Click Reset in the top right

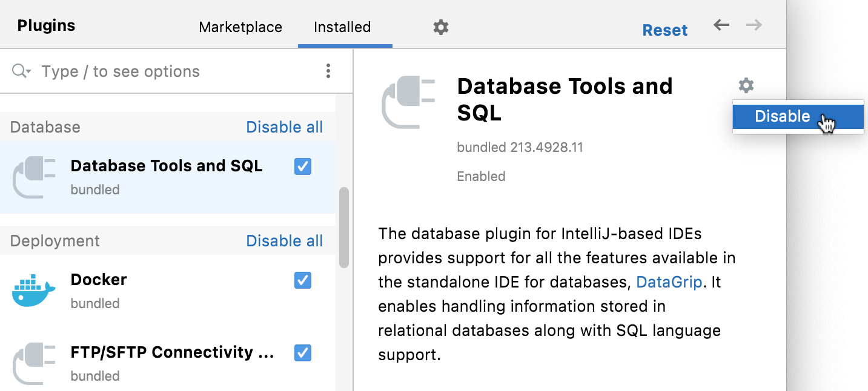[x=664, y=30]
